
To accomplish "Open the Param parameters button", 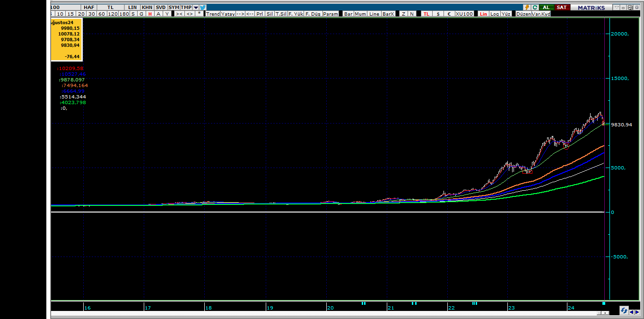I will [x=331, y=14].
